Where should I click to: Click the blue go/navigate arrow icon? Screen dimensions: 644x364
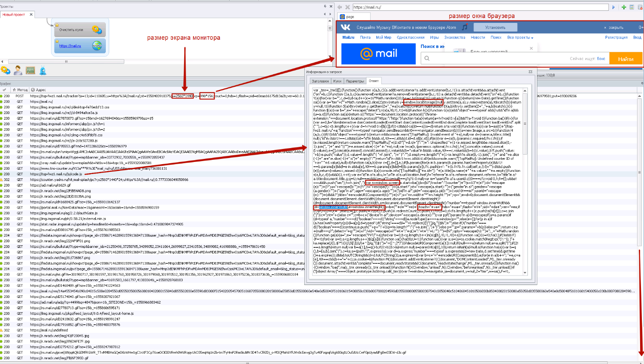coord(613,7)
